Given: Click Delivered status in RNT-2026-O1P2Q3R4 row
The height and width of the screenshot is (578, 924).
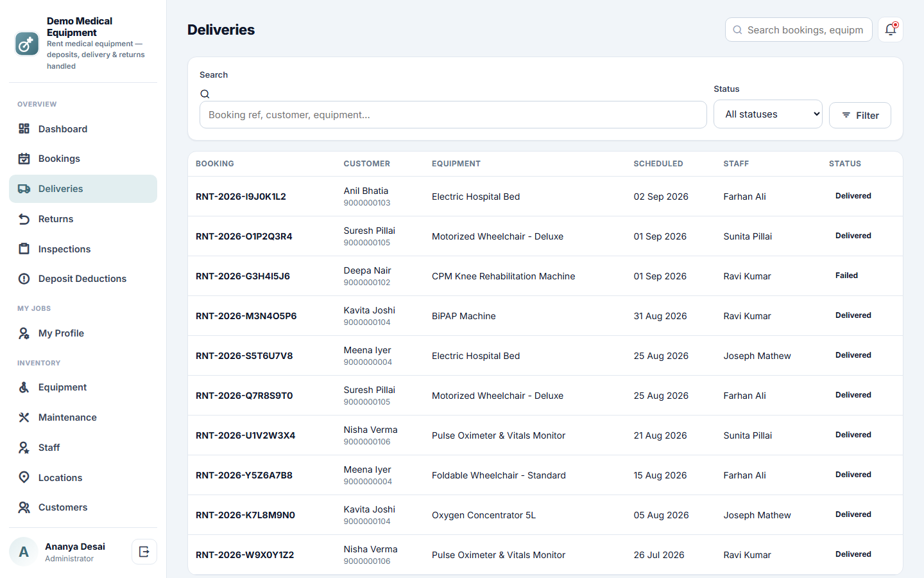Looking at the screenshot, I should pos(853,236).
